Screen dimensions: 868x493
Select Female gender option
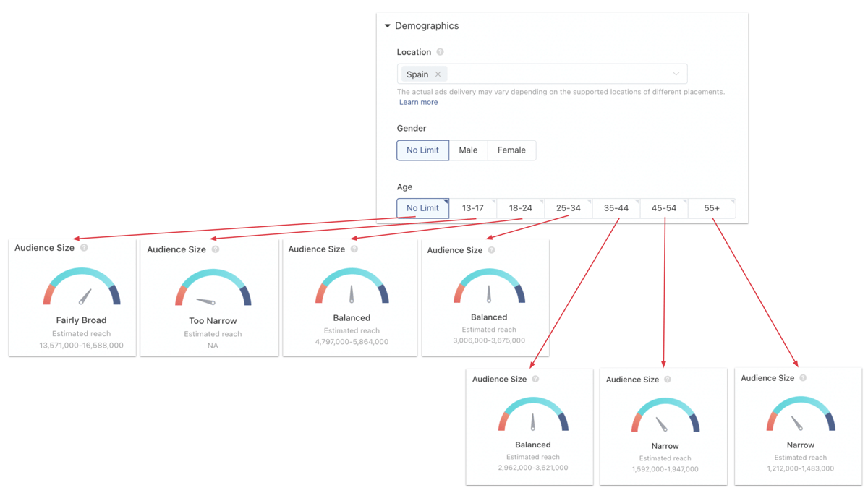point(511,150)
